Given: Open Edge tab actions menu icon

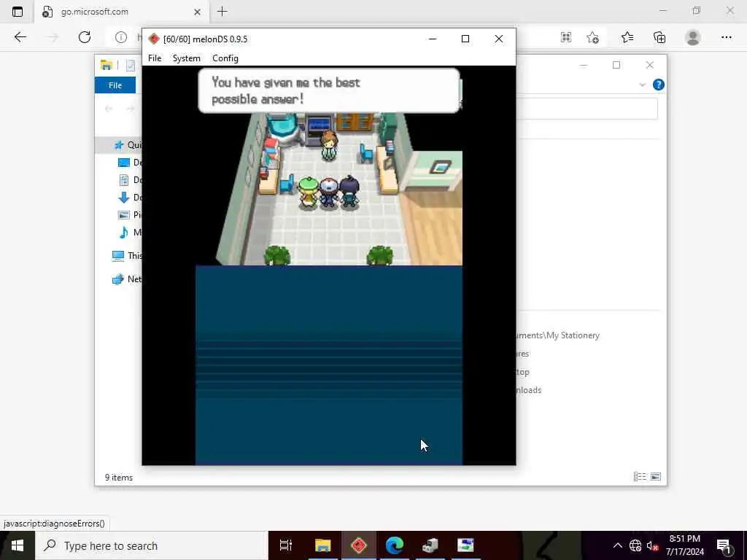Looking at the screenshot, I should pyautogui.click(x=18, y=12).
